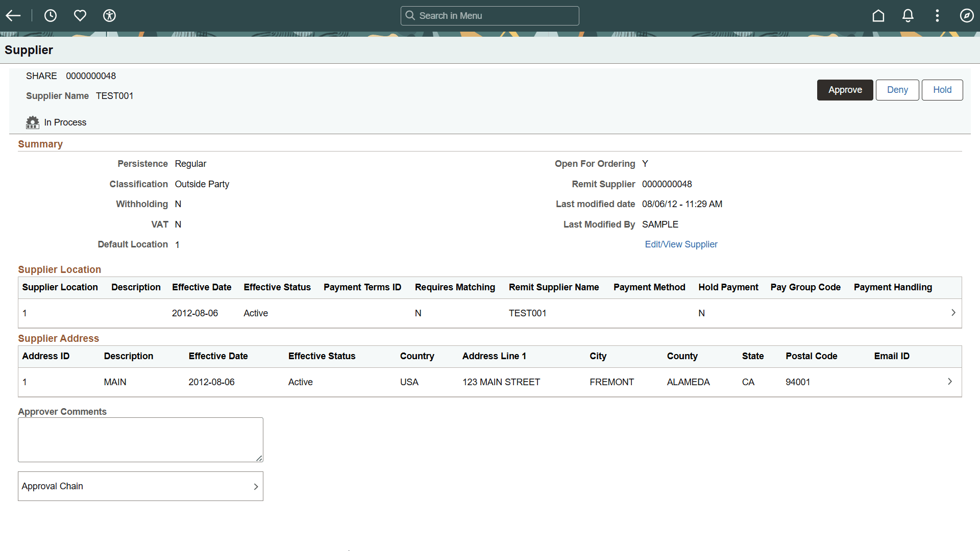Screen dimensions: 980x551
Task: Open the NavBar compass icon
Action: (x=967, y=15)
